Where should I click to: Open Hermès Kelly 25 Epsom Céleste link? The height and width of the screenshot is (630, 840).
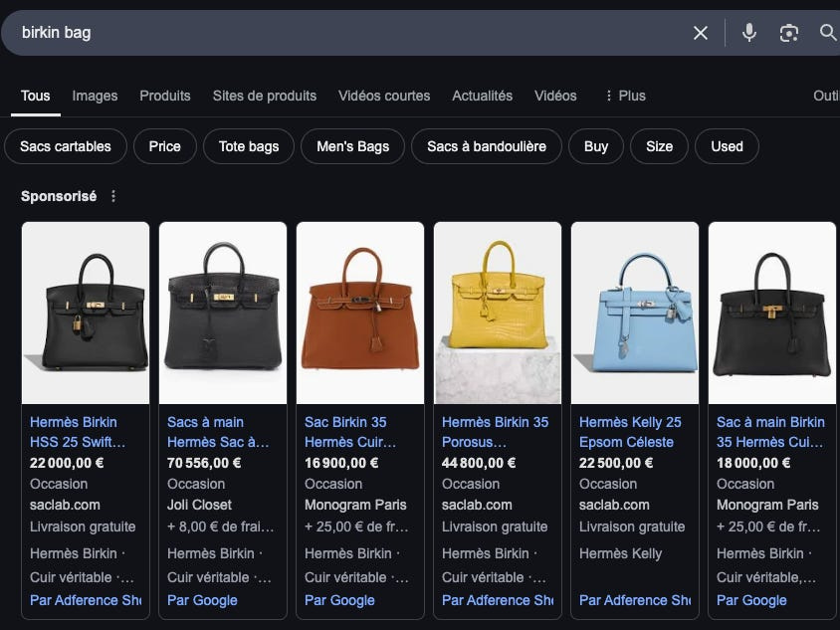[630, 432]
